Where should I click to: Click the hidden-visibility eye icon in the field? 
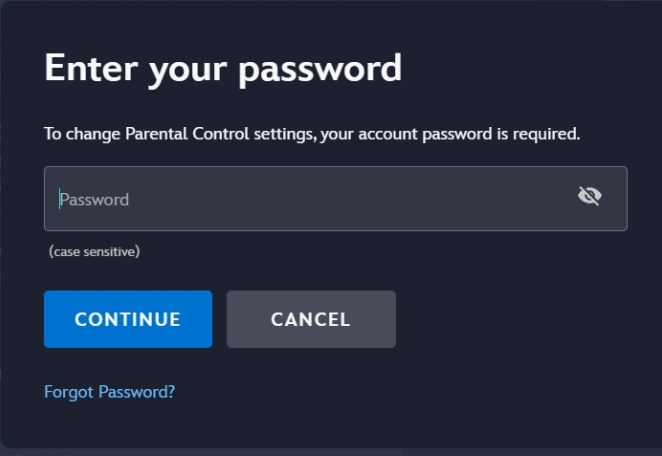tap(589, 196)
